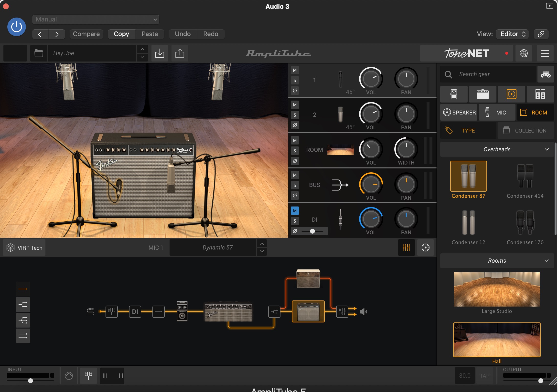Select the parallel lines routing icon

click(23, 336)
